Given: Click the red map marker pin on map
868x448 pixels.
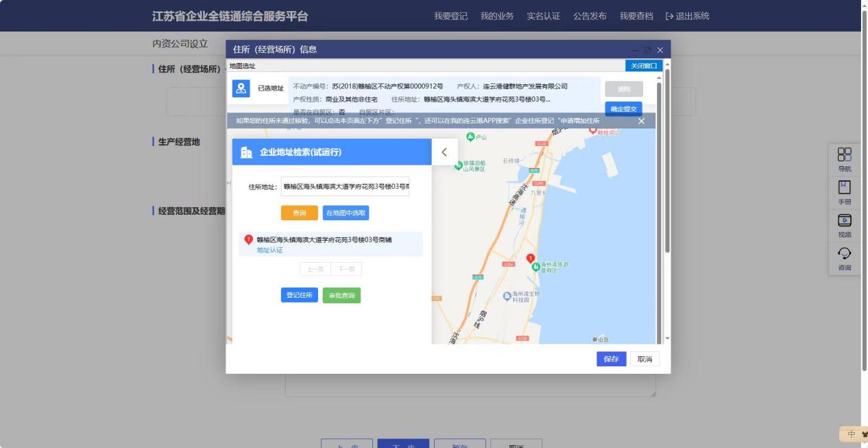Looking at the screenshot, I should [x=530, y=259].
